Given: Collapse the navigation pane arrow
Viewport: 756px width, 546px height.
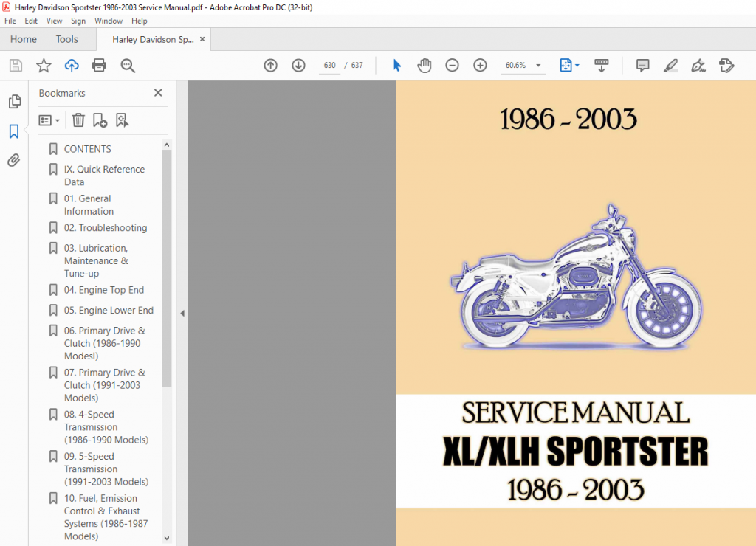Looking at the screenshot, I should tap(182, 314).
